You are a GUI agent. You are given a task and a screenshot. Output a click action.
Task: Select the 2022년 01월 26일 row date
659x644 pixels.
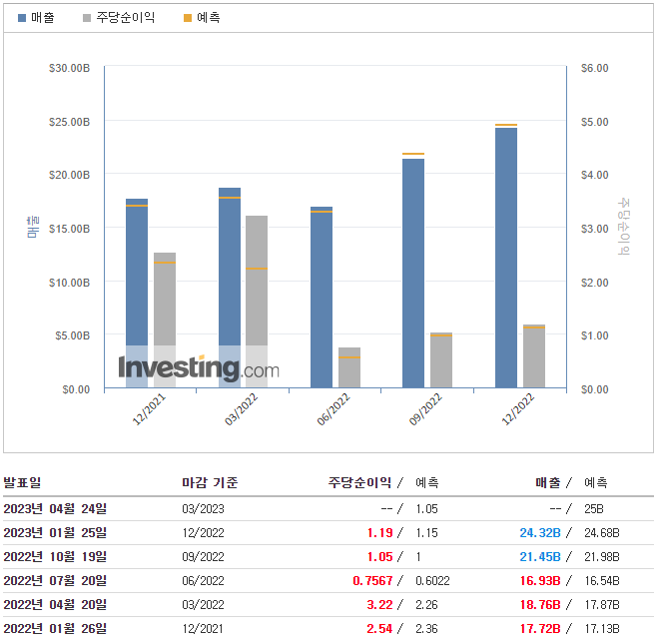[55, 628]
